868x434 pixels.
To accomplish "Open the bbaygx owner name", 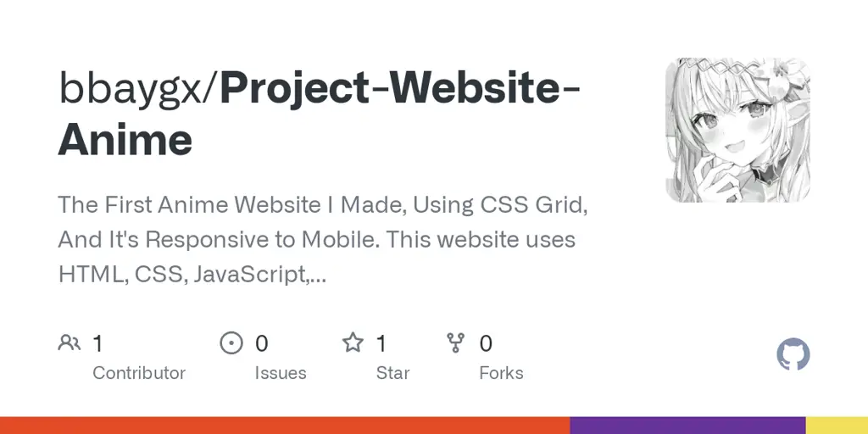I will coord(133,89).
